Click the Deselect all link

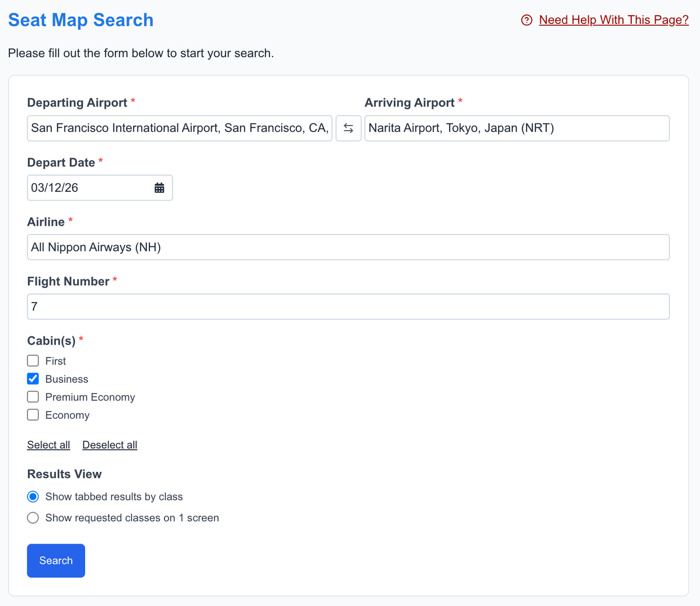[109, 444]
